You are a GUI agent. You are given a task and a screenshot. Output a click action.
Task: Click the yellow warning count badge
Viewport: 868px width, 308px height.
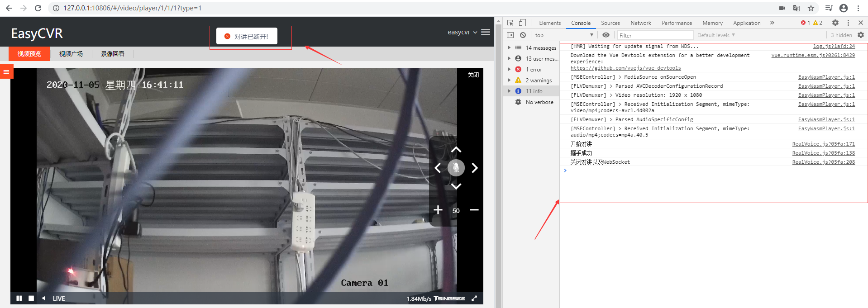click(x=818, y=23)
